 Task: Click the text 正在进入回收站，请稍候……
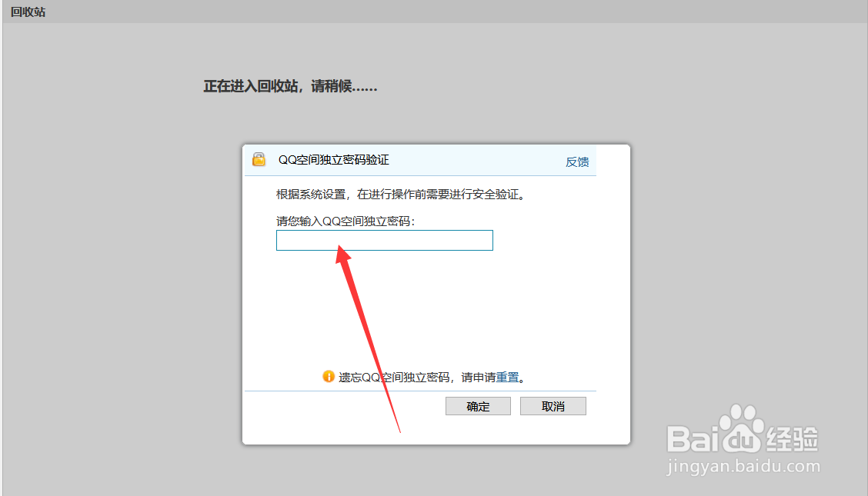click(290, 86)
